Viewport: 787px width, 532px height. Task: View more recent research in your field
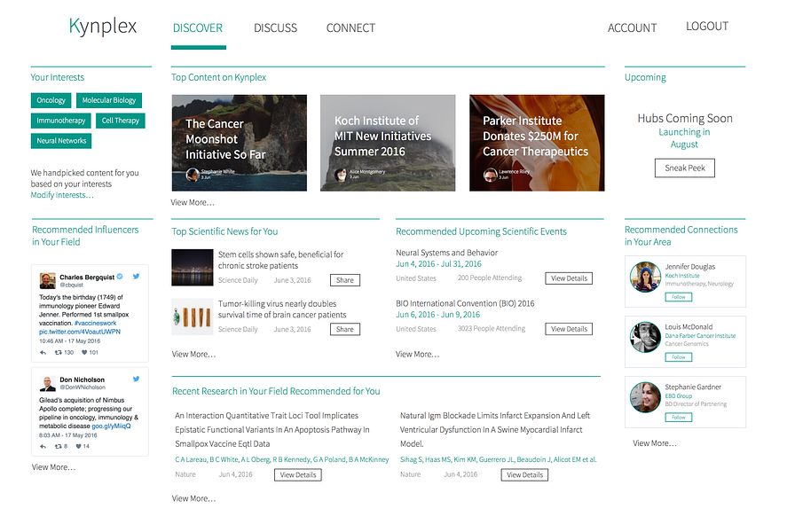(x=193, y=499)
